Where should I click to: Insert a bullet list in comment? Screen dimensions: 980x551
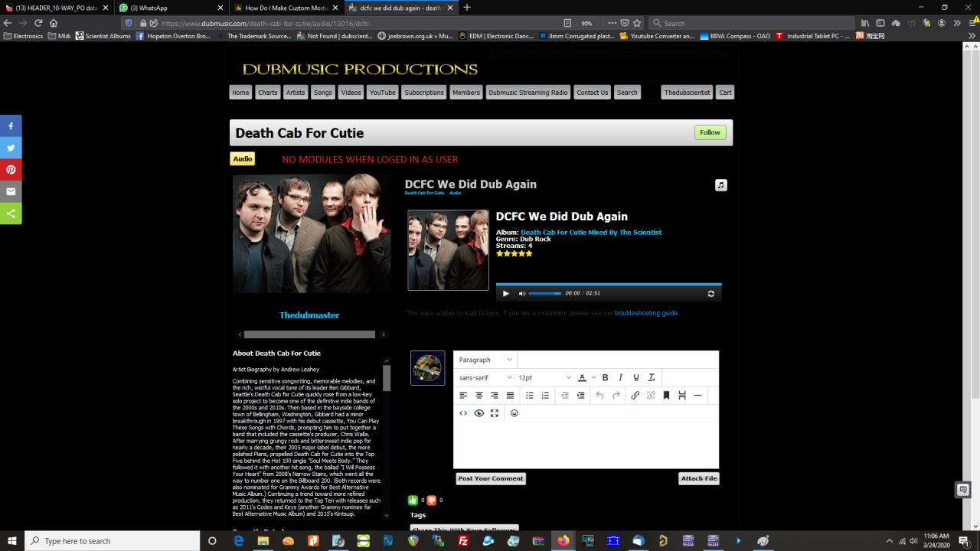529,396
